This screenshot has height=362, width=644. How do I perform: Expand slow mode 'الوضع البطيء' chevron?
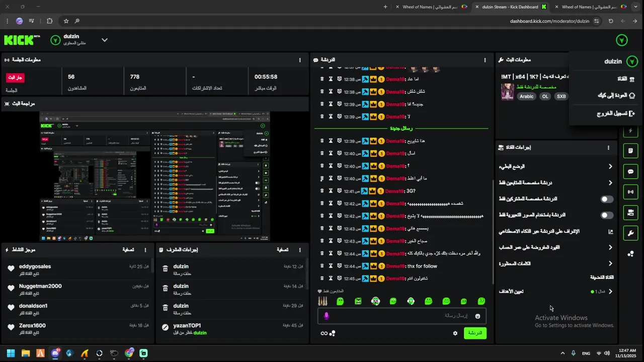tap(610, 166)
